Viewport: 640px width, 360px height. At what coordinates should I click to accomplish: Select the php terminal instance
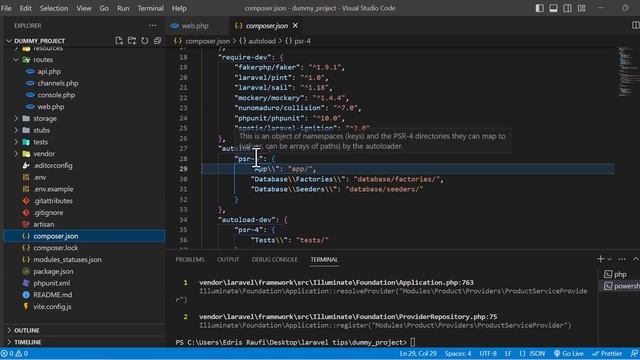[x=619, y=274]
